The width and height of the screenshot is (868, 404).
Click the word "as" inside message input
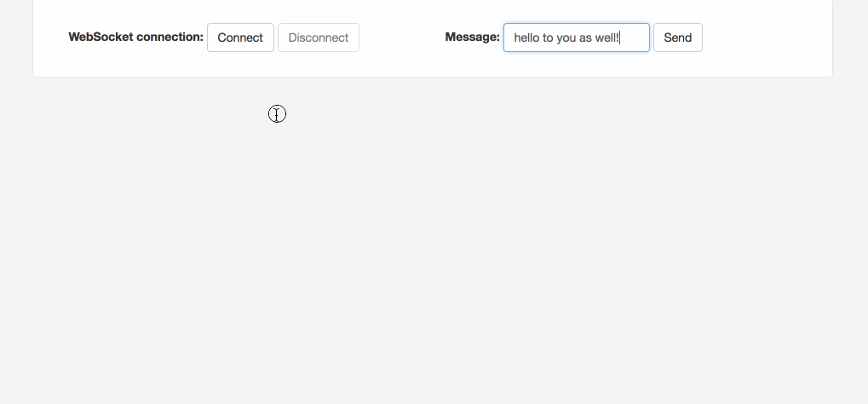click(586, 38)
